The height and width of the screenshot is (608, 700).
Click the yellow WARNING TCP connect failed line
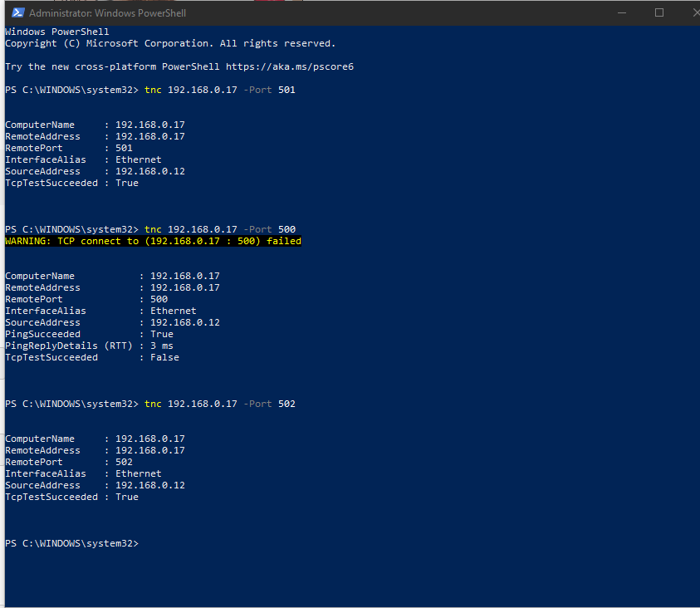tap(153, 241)
